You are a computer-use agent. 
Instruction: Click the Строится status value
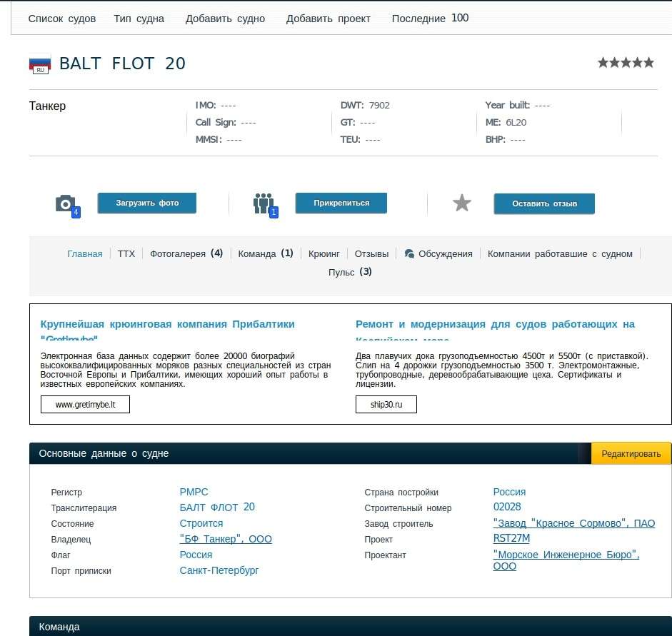tap(201, 523)
